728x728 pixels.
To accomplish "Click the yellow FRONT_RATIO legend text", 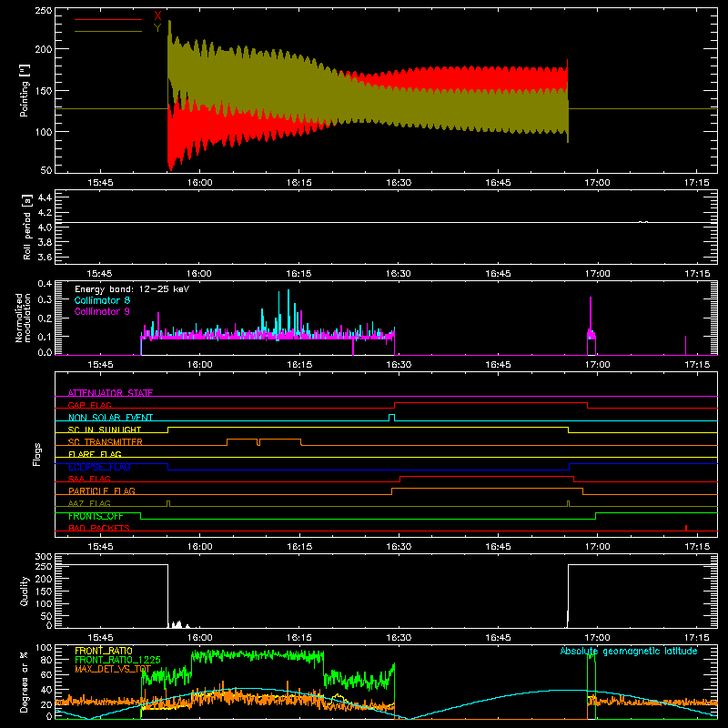I will [x=104, y=651].
